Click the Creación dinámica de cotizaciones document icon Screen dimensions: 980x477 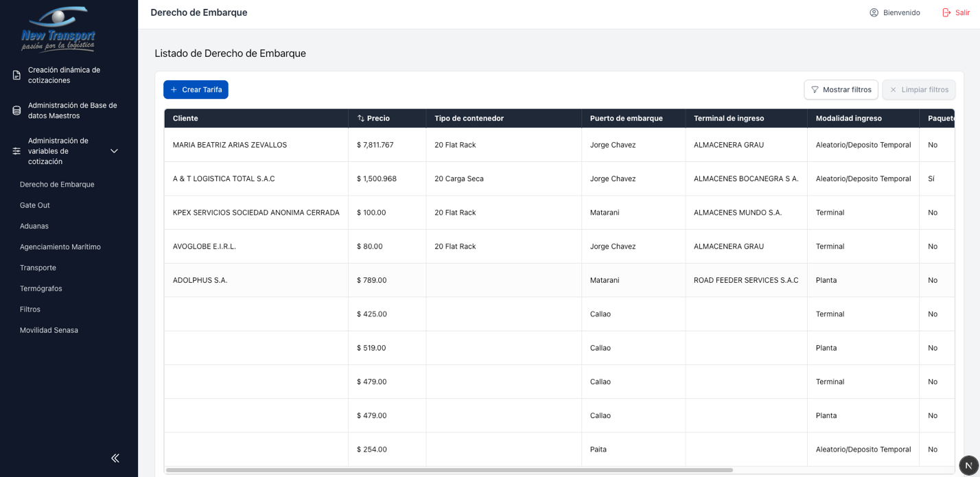pyautogui.click(x=16, y=75)
